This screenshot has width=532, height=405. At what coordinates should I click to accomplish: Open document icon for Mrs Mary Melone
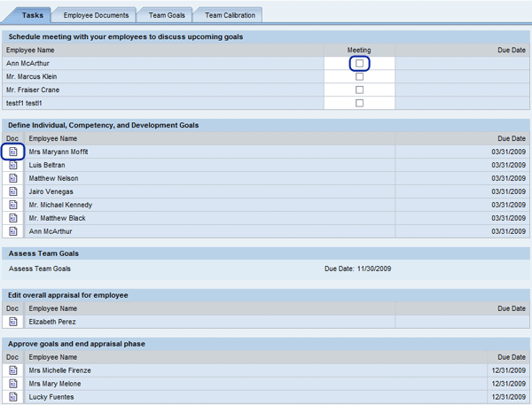(x=13, y=385)
